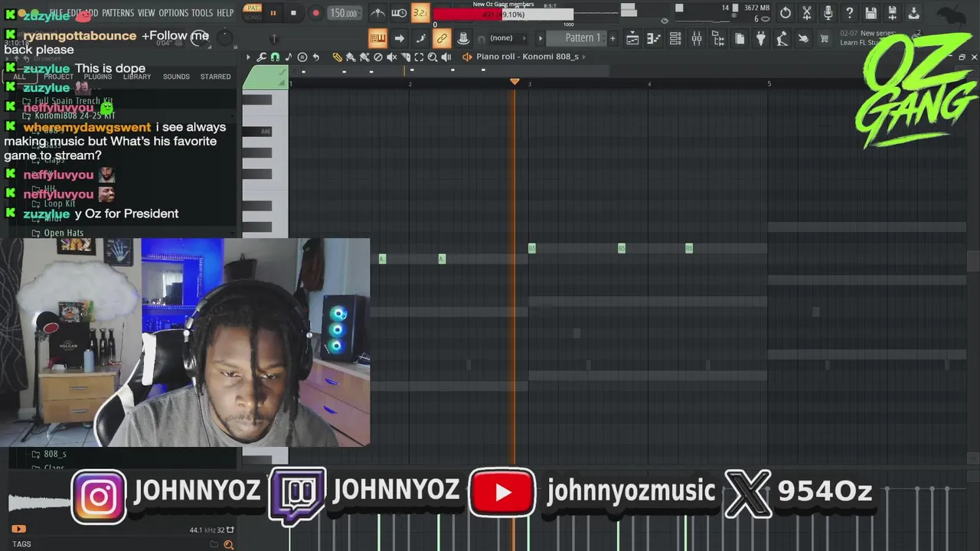
Task: Toggle the metronome icon
Action: point(378,13)
